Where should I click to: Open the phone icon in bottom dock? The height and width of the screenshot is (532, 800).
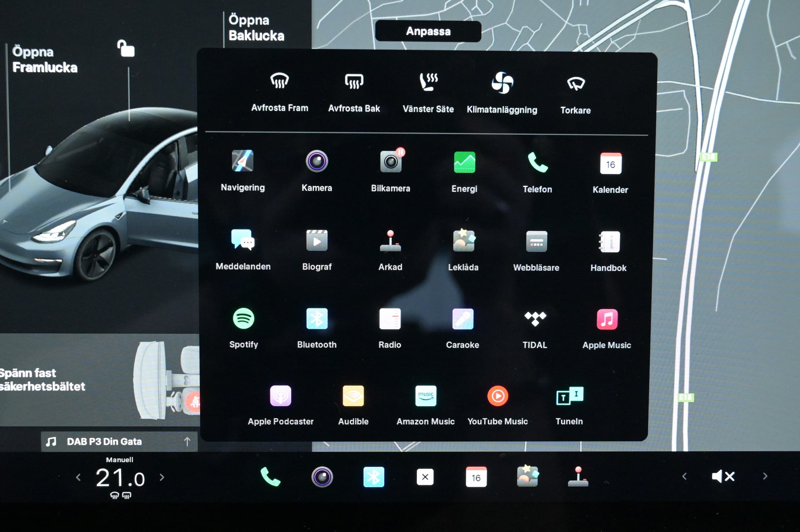click(270, 477)
